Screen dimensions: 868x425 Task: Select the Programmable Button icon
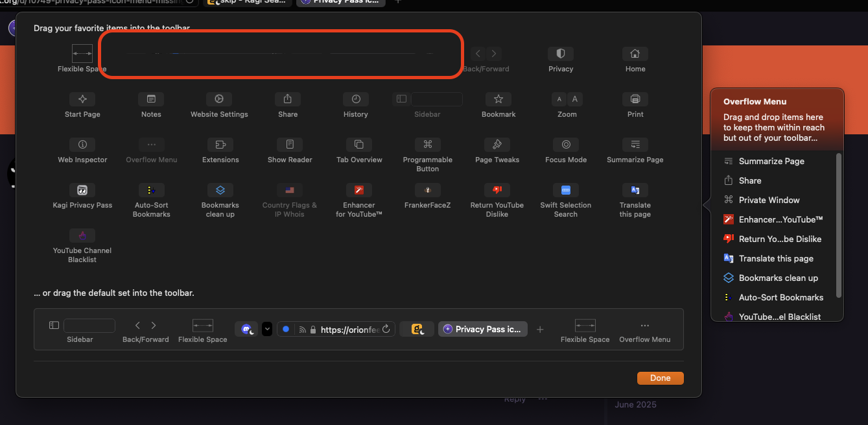click(x=427, y=145)
